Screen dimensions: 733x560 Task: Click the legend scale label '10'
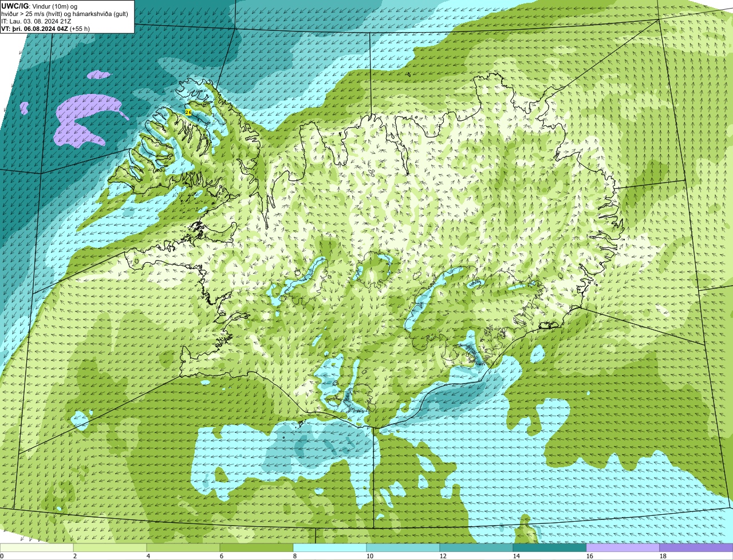coord(370,556)
